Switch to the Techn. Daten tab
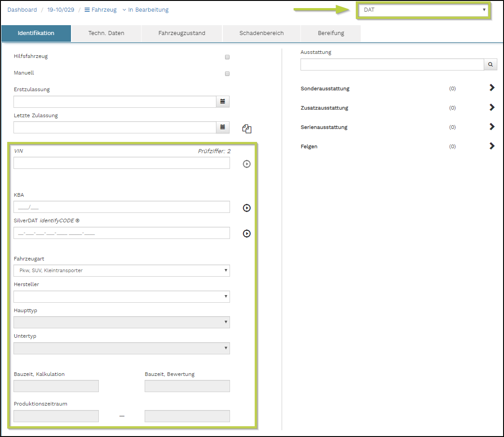Screen dimensions: 504x437 tap(106, 33)
